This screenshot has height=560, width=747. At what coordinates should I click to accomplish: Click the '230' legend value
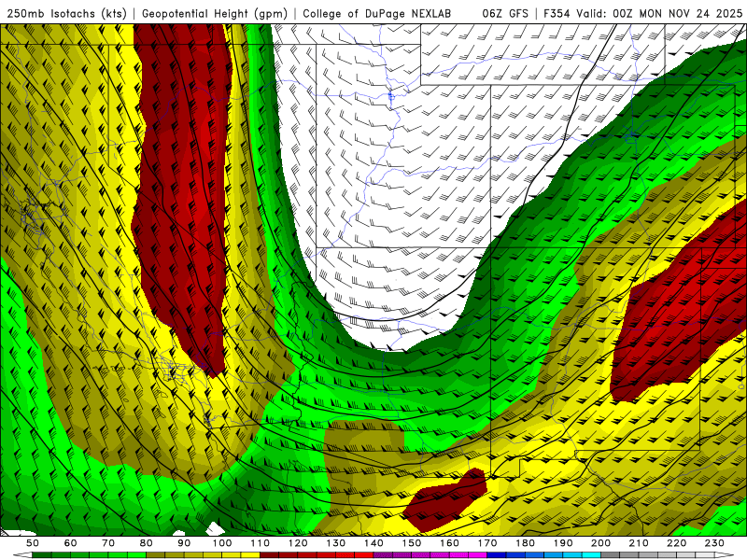coord(714,543)
